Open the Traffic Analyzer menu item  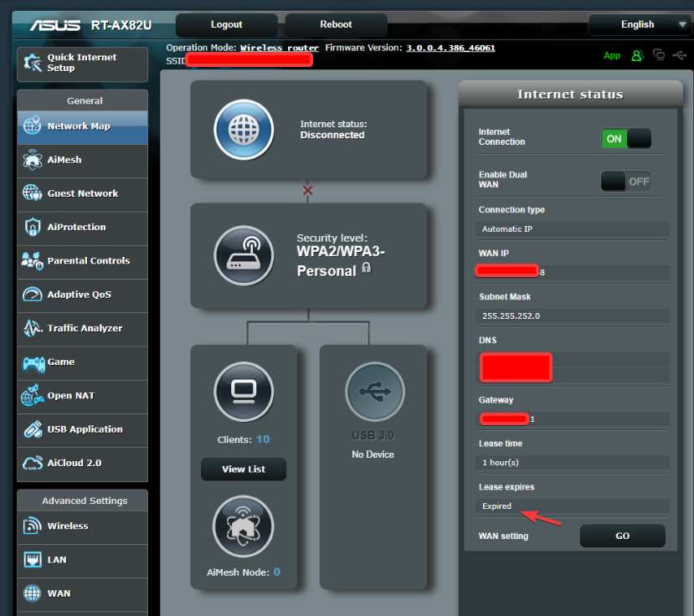pos(82,328)
